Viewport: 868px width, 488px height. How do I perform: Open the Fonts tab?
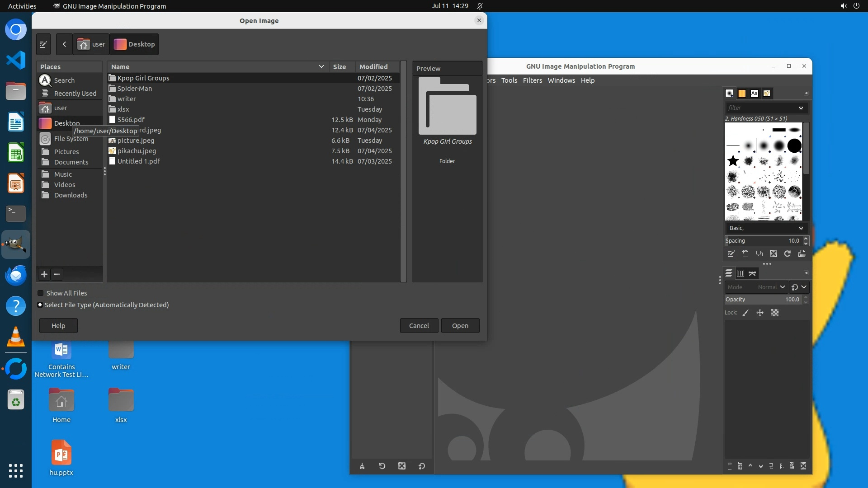click(754, 94)
